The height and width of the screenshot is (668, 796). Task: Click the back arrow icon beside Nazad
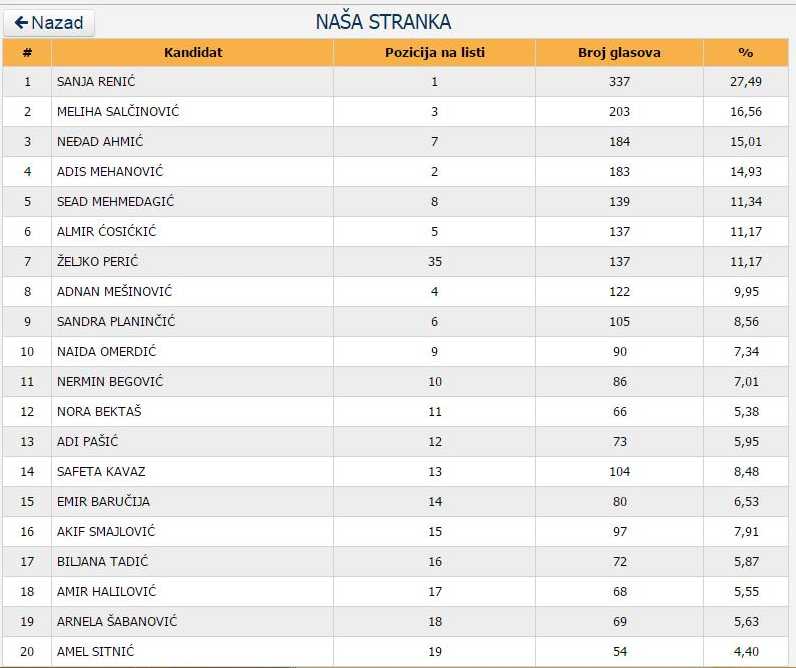coord(21,22)
